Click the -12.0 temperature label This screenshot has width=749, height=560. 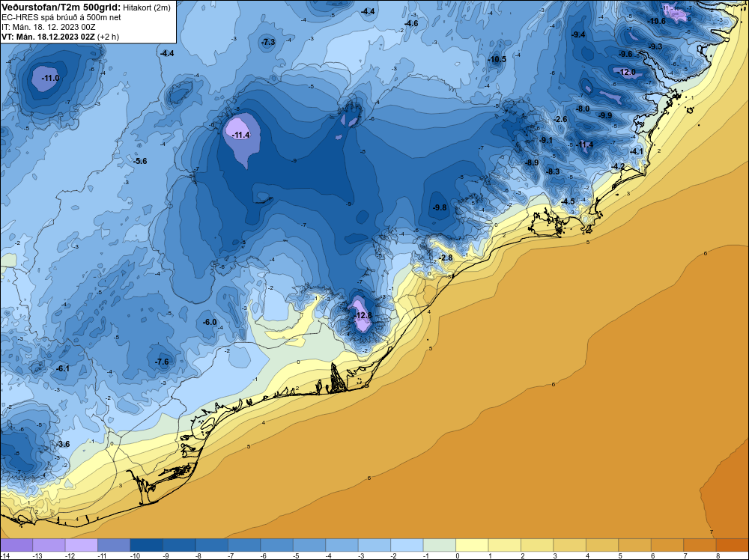coord(627,72)
